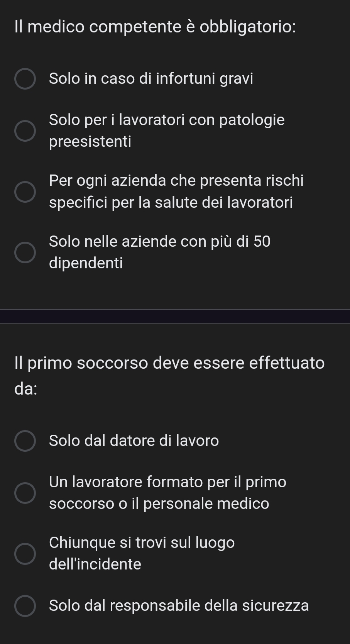
Task: Click the answer text 'Un lavoratore formato per il primo soccorso'
Action: pos(167,493)
